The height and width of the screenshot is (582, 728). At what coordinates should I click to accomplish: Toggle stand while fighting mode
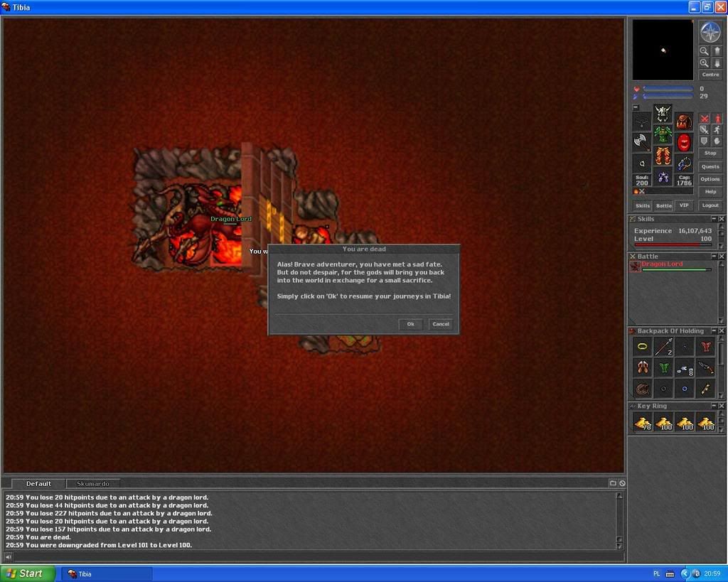pos(717,119)
